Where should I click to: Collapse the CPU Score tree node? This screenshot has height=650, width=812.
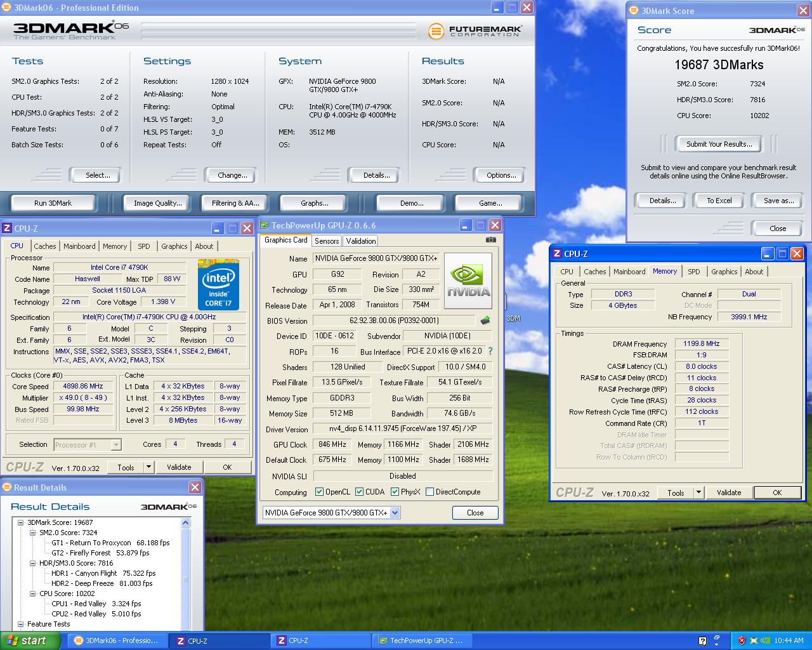click(x=33, y=594)
